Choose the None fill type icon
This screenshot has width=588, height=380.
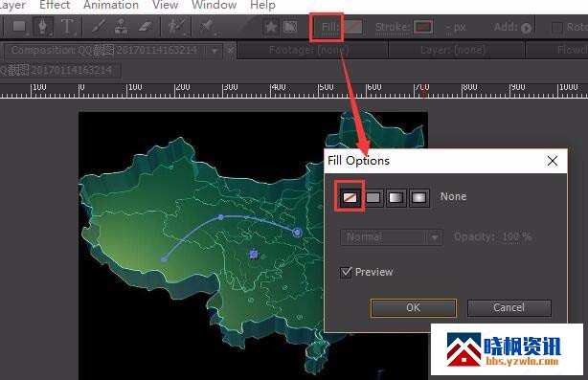351,197
